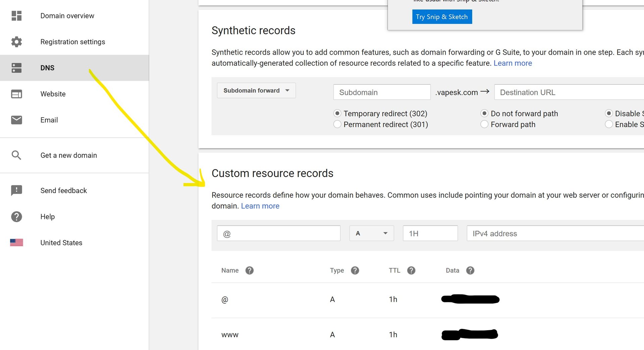Screen dimensions: 644x350
Task: Open Learn more link under Synthetic records
Action: (513, 63)
